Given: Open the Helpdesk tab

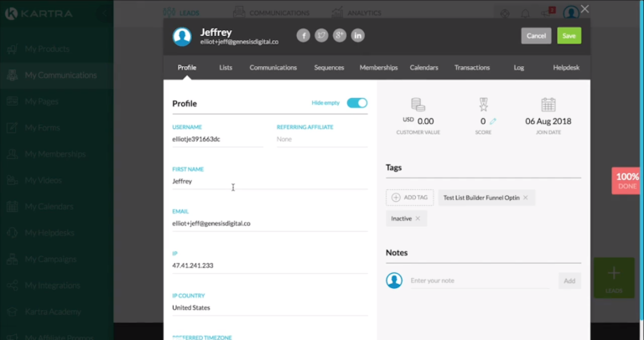Looking at the screenshot, I should pyautogui.click(x=566, y=68).
